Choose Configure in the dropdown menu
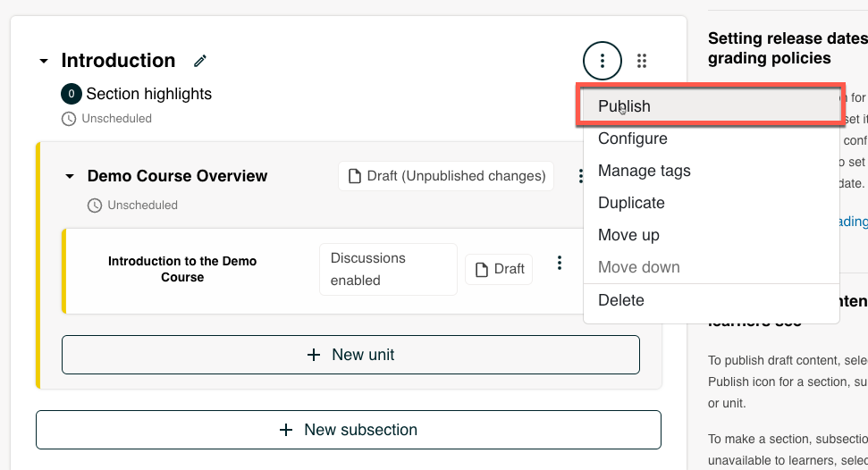868x470 pixels. pos(632,138)
